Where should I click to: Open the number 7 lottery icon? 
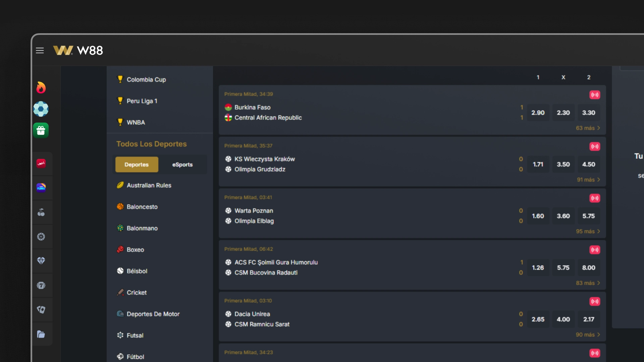pos(41,285)
